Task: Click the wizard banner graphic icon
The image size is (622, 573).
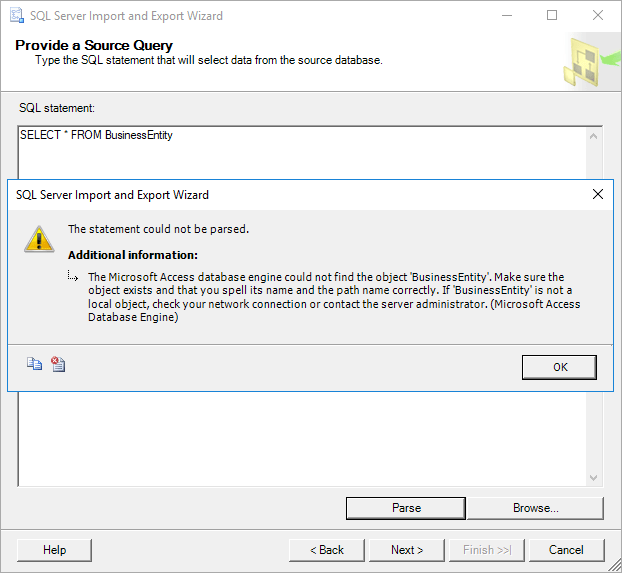Action: click(591, 62)
